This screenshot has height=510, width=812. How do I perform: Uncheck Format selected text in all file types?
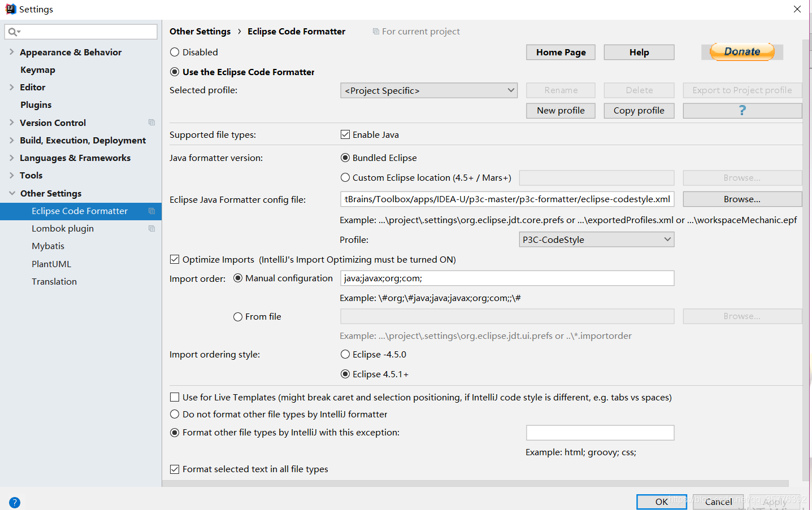coord(175,469)
